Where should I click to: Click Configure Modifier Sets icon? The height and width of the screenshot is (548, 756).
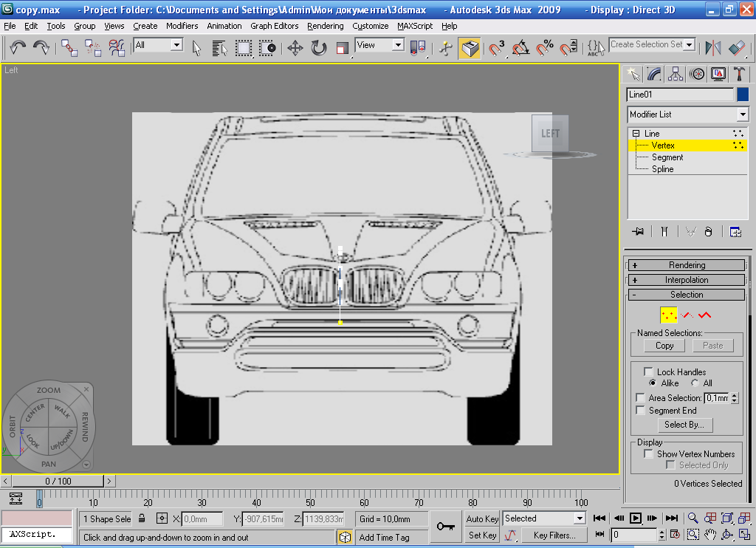pos(735,232)
